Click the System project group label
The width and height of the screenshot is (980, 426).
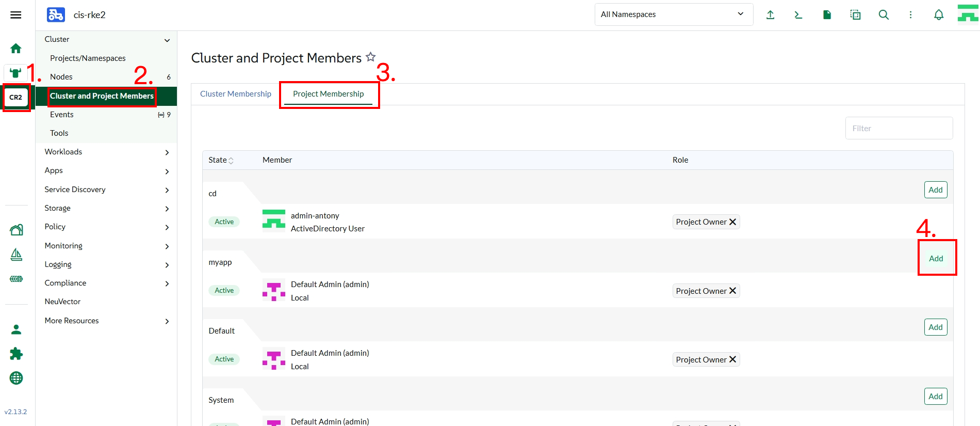click(221, 400)
